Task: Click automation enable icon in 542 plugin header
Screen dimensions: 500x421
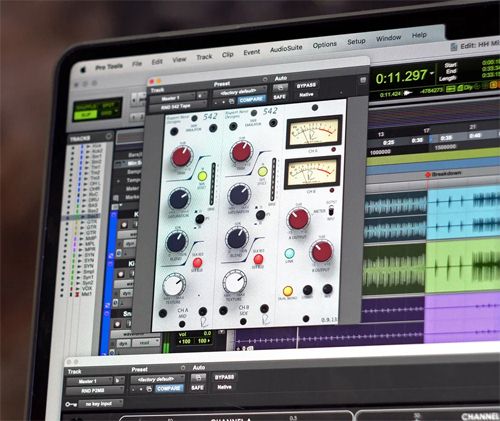Action: 280,87
